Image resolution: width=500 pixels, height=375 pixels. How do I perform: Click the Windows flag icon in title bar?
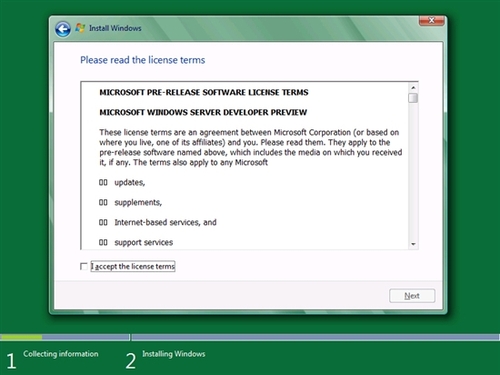coord(80,28)
